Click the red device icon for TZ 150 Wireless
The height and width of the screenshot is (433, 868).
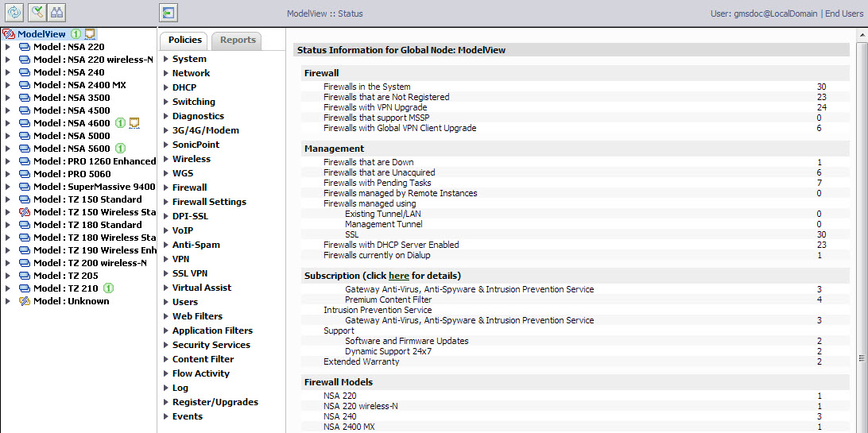pos(25,212)
